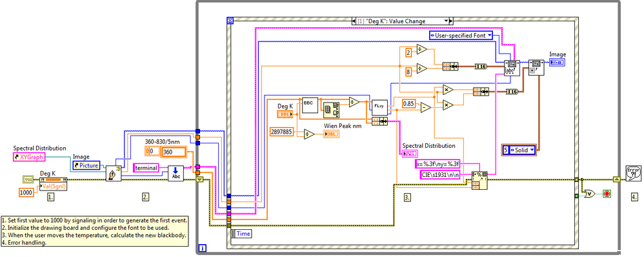Edit the 'CIE\s1931\n\n' string constant

[x=440, y=175]
